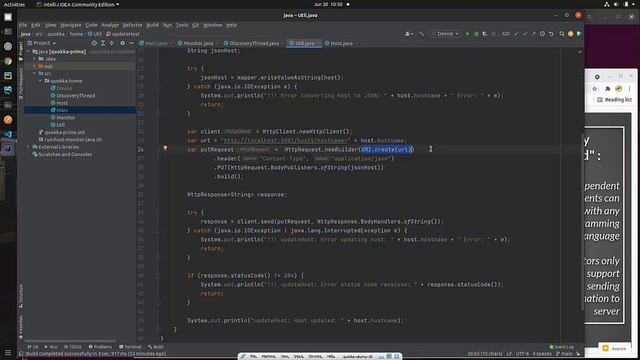
Task: Click the orange IDE updates icon
Action: pyautogui.click(x=571, y=34)
